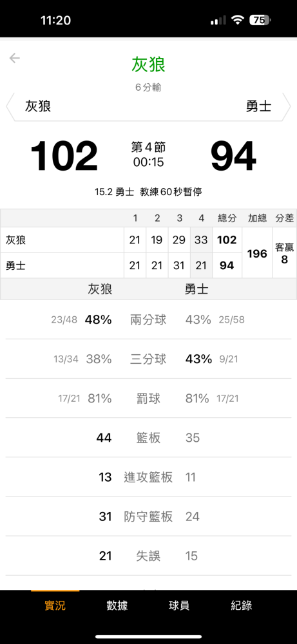Tap the green 灰狼 title heading
297x644 pixels.
point(148,65)
